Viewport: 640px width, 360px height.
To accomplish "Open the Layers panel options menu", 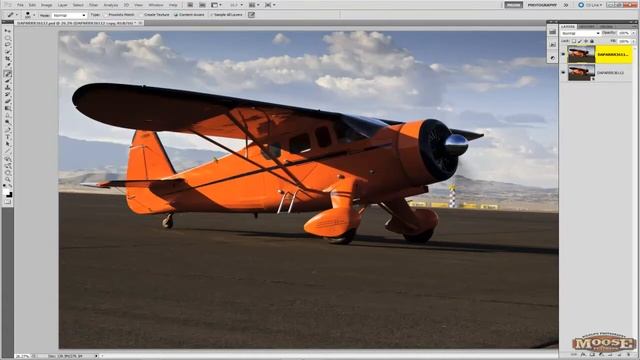I will pos(633,27).
